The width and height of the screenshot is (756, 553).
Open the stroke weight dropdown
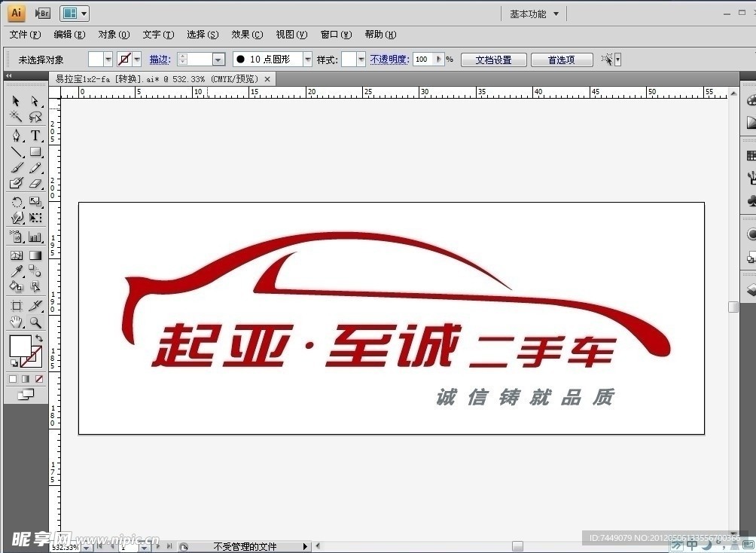pos(218,60)
